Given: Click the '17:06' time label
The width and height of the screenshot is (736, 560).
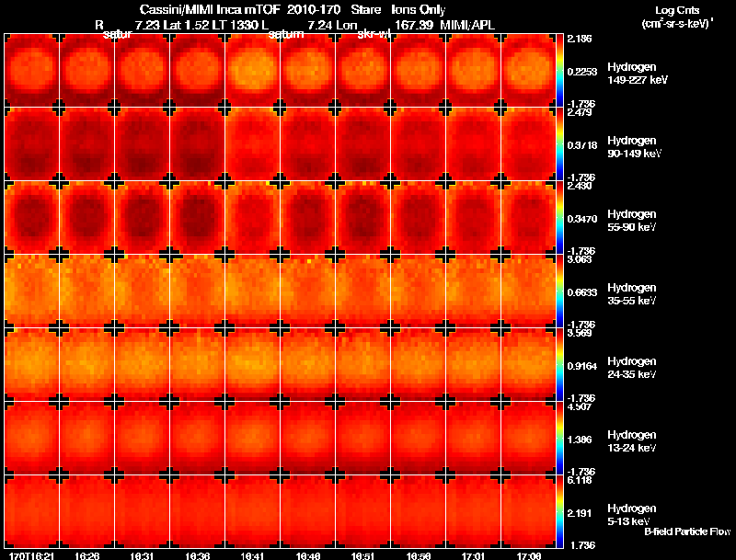Looking at the screenshot, I should coord(528,555).
